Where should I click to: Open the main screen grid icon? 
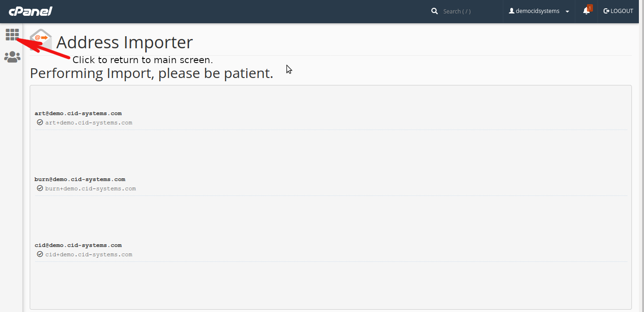12,34
